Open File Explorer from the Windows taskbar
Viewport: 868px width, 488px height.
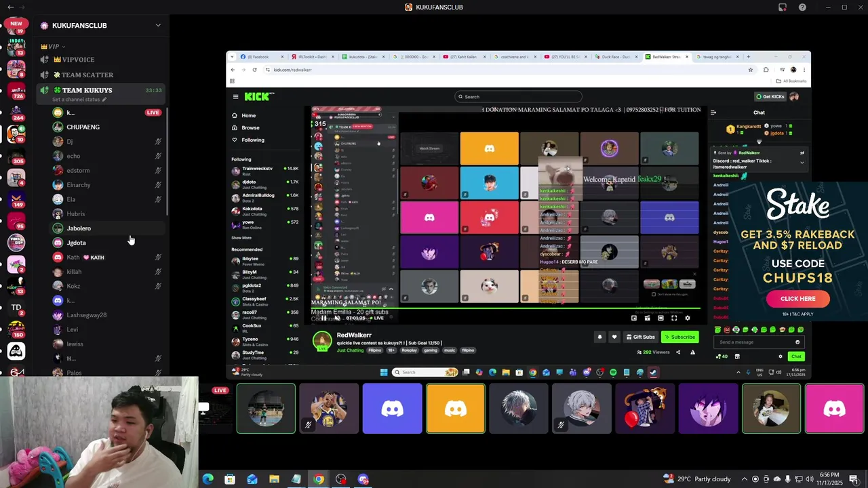(x=274, y=479)
